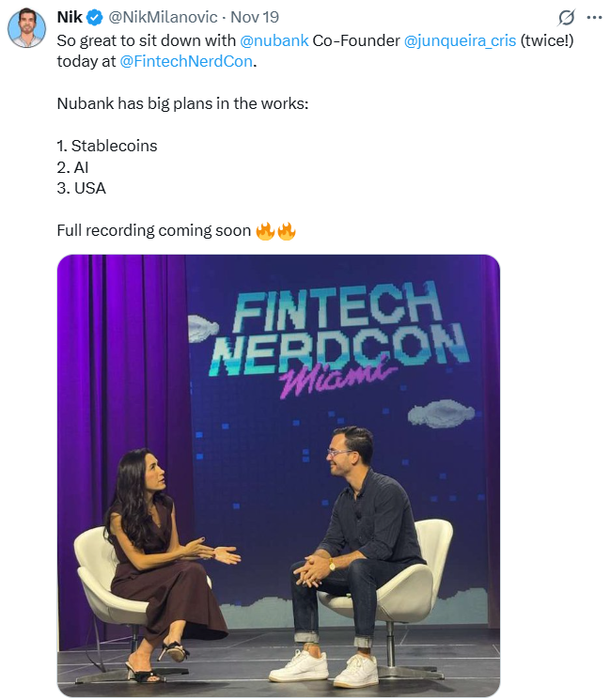Open the @junqueira_cris mention link
The width and height of the screenshot is (610, 700).
(460, 40)
